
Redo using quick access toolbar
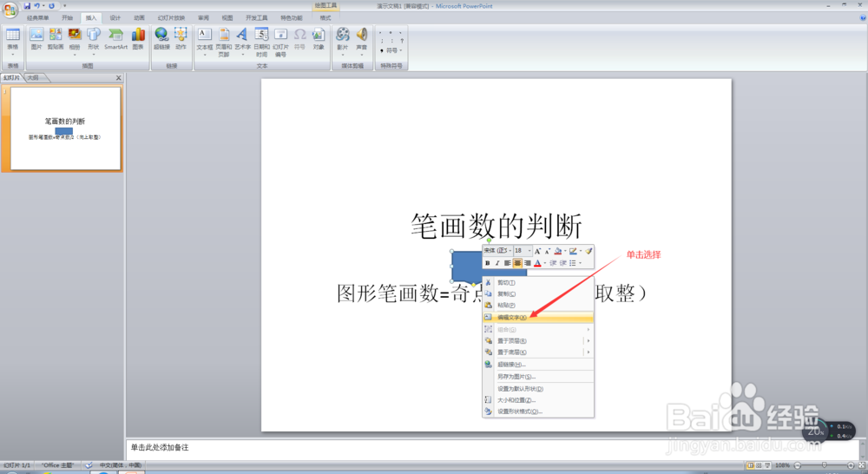click(x=51, y=5)
